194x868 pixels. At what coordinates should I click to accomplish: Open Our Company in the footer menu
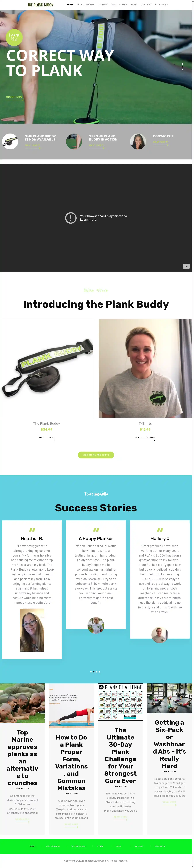point(53,846)
